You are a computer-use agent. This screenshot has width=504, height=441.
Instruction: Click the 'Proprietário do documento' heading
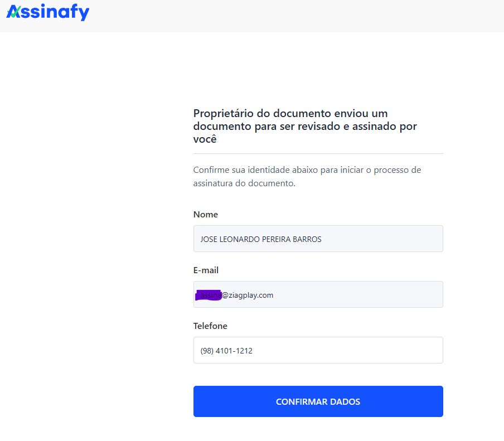[x=290, y=114]
